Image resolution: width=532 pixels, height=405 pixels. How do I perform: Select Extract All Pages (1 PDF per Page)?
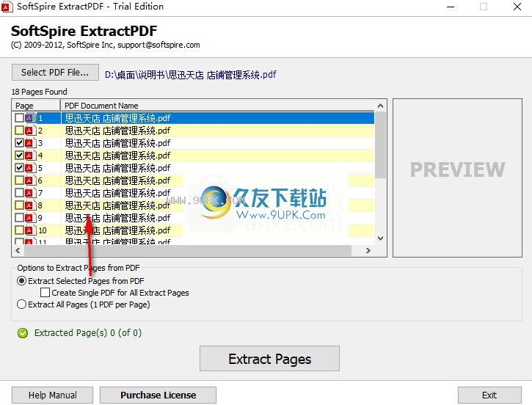21,304
